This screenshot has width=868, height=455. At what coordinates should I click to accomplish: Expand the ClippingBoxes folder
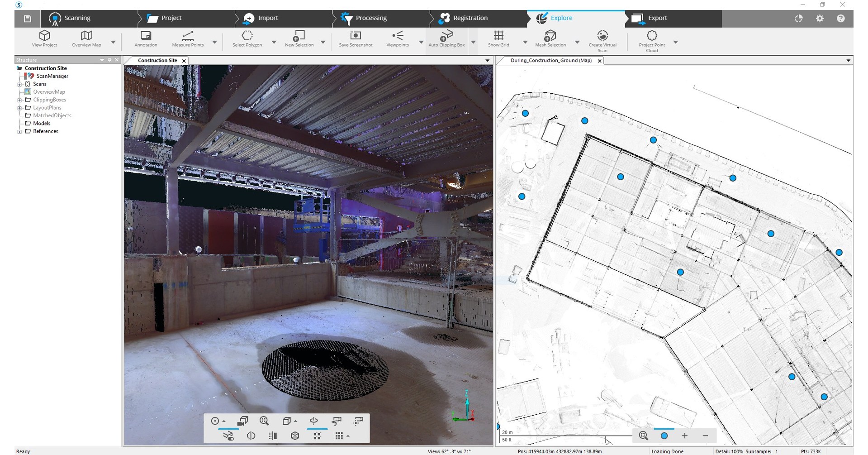point(19,100)
